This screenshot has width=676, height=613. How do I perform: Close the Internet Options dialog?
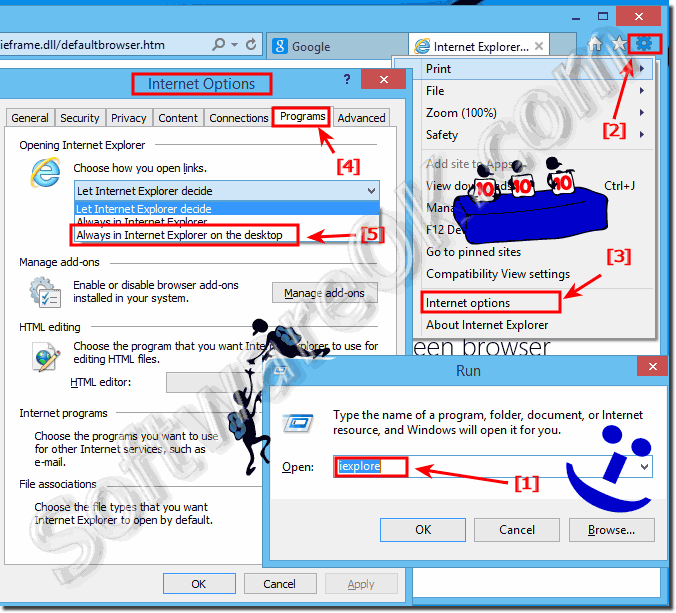point(384,79)
